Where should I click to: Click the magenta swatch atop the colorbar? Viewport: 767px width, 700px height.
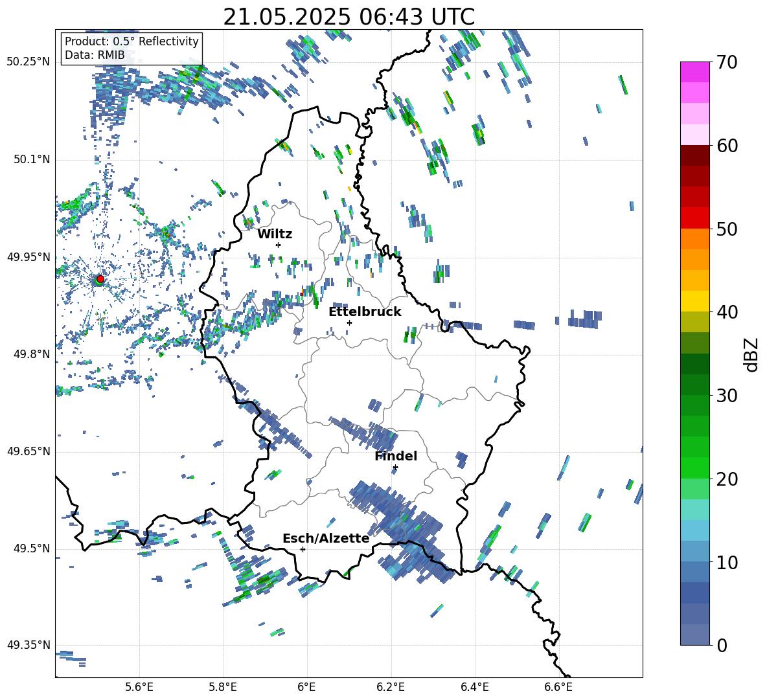(695, 72)
